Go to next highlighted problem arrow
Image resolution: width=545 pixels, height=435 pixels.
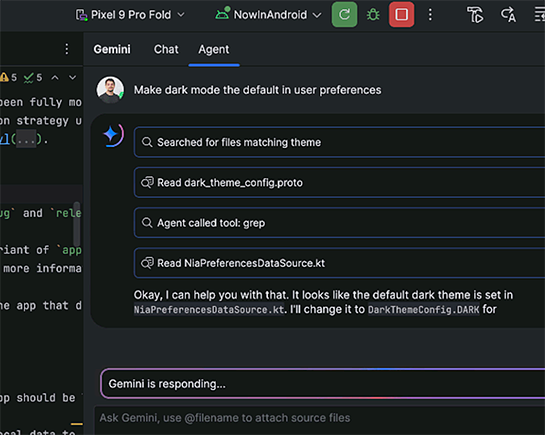pos(72,77)
